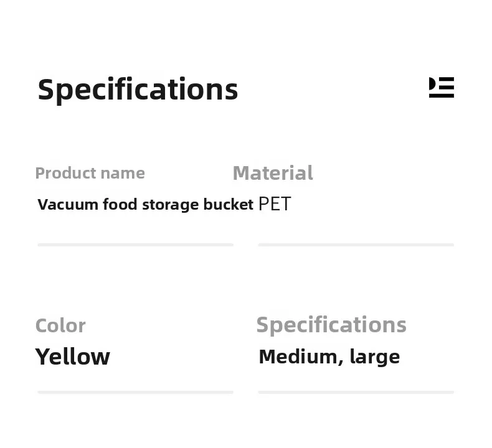
Task: Click the word bucket in the product name
Action: click(228, 205)
